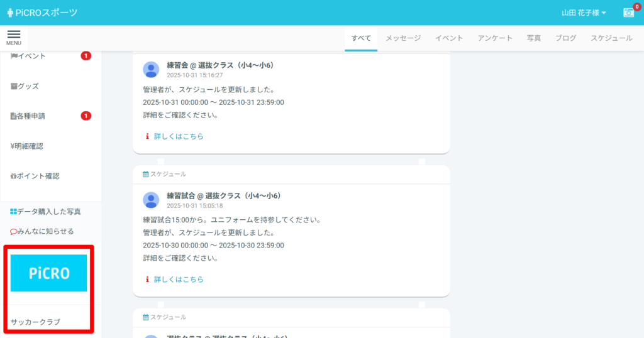Image resolution: width=644 pixels, height=338 pixels.
Task: Switch to the メッセージ tab
Action: (x=403, y=38)
